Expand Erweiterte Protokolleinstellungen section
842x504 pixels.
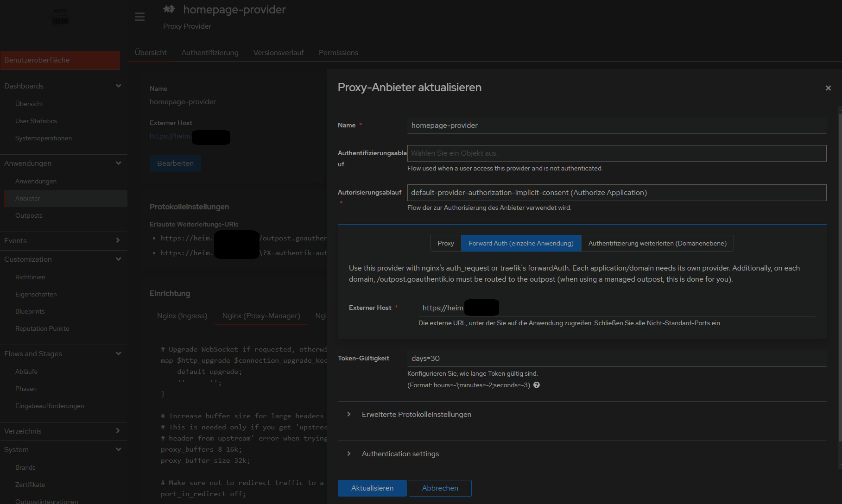point(416,415)
